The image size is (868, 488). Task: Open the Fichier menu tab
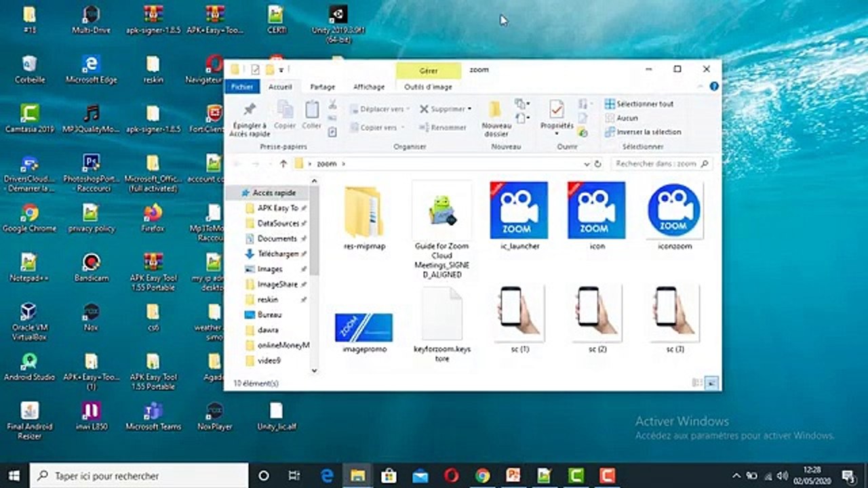[x=242, y=87]
